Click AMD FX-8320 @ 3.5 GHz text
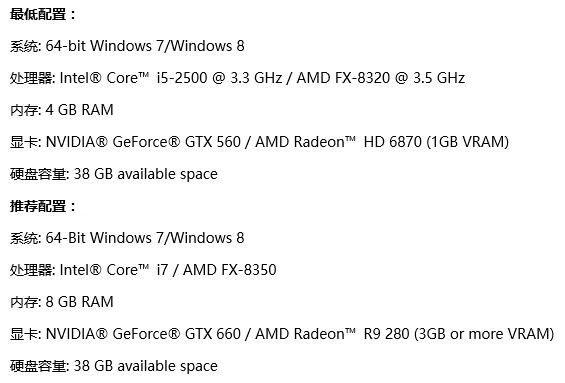Screen dimensions: 565x383 tap(381, 78)
